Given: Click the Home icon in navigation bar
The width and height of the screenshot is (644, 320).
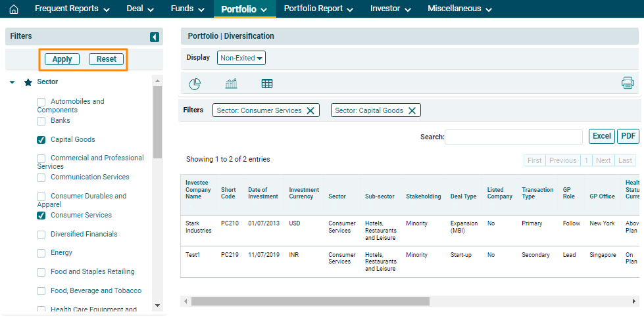Looking at the screenshot, I should [14, 9].
